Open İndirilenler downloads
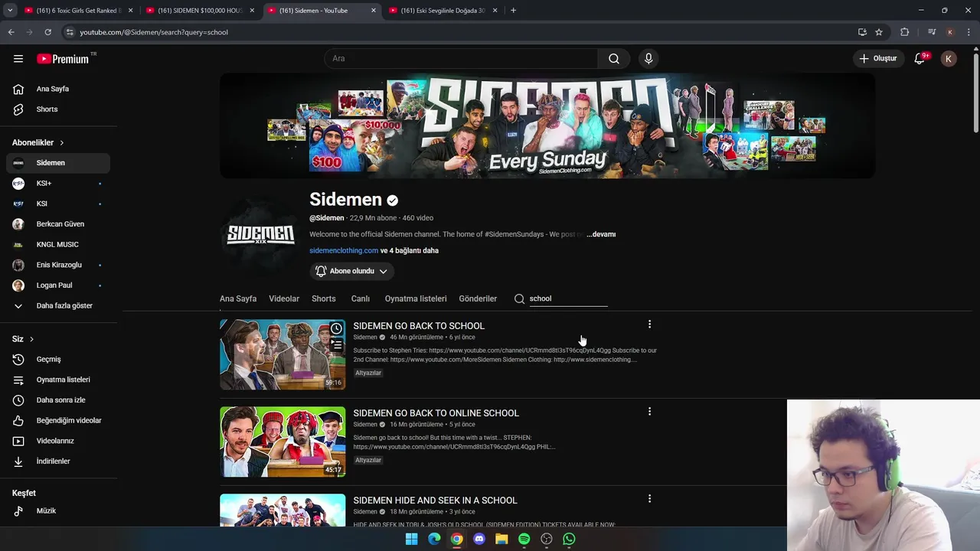 point(58,461)
